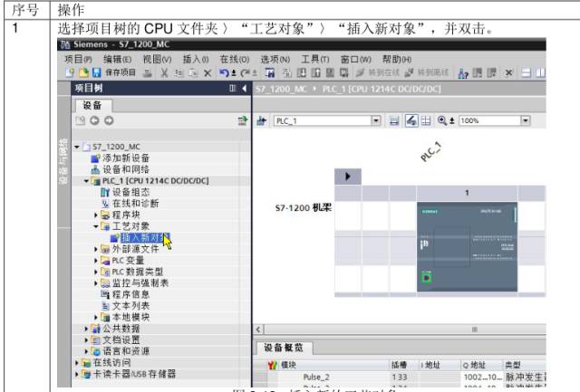
Task: Click the grid page-break icon in device toolbar
Action: (426, 120)
